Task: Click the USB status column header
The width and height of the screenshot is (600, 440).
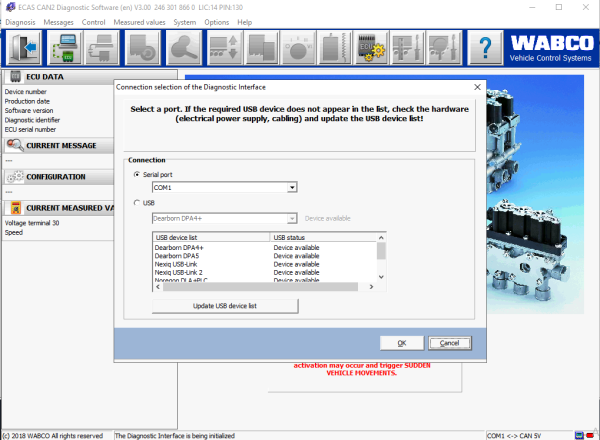Action: point(324,238)
